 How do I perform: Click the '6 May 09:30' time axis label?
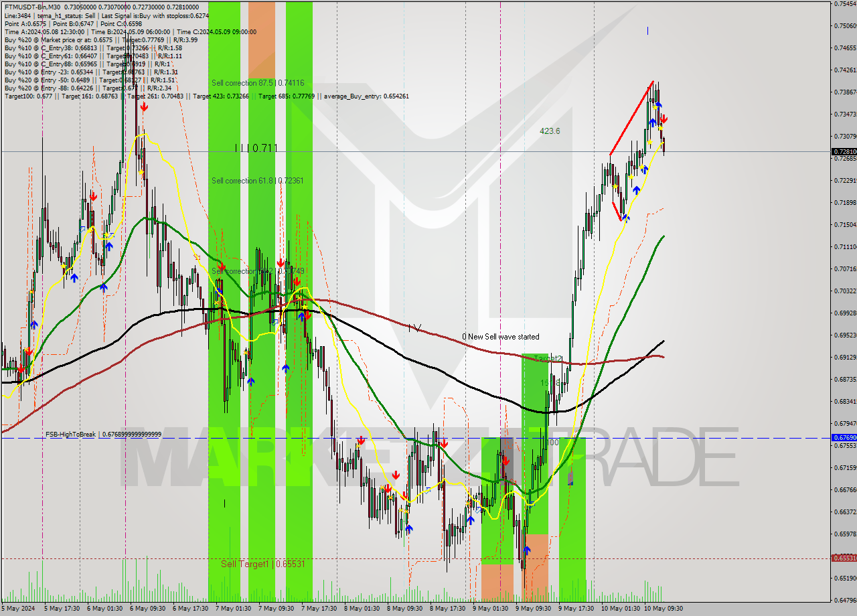click(148, 609)
